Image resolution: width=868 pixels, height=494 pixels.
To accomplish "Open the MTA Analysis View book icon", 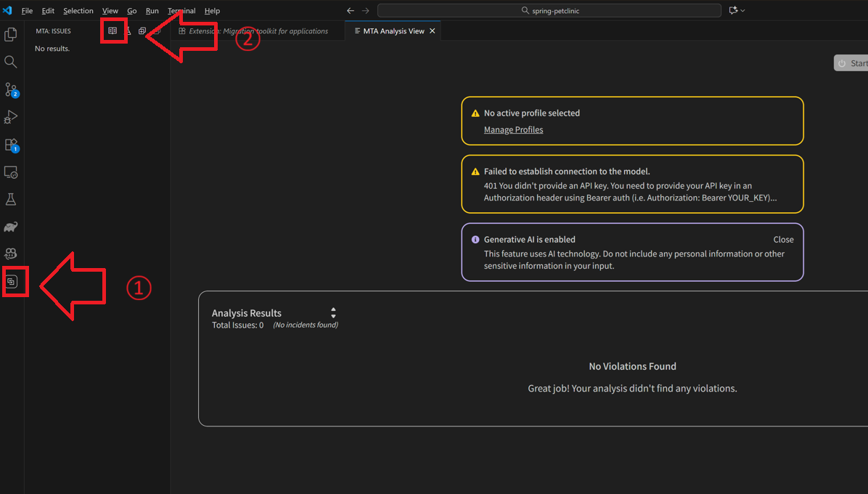I will point(112,31).
